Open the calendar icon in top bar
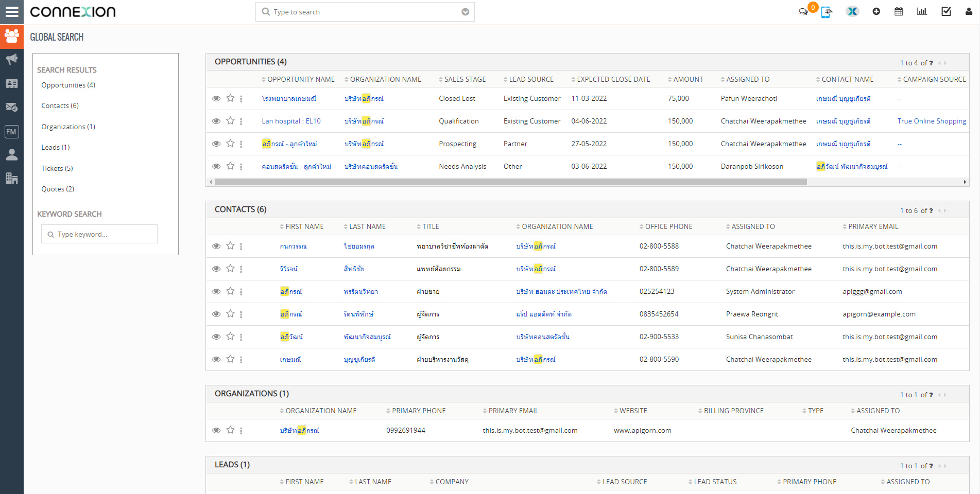This screenshot has width=980, height=494. pos(899,11)
